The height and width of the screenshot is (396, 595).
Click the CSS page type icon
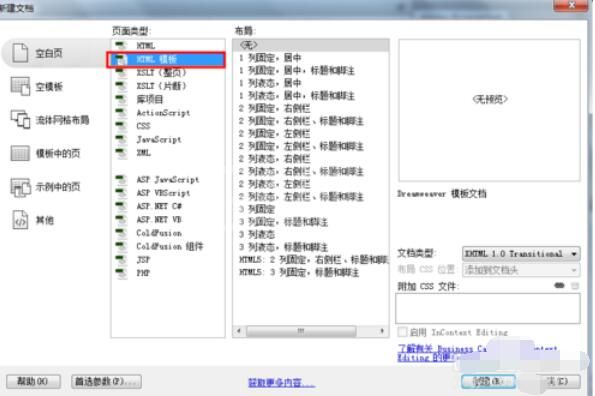tap(121, 126)
